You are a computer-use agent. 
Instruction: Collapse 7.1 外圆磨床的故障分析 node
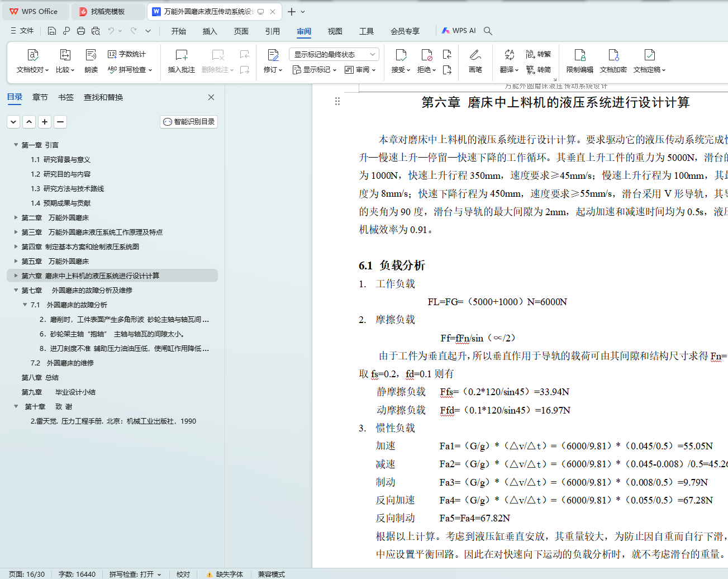click(x=25, y=305)
